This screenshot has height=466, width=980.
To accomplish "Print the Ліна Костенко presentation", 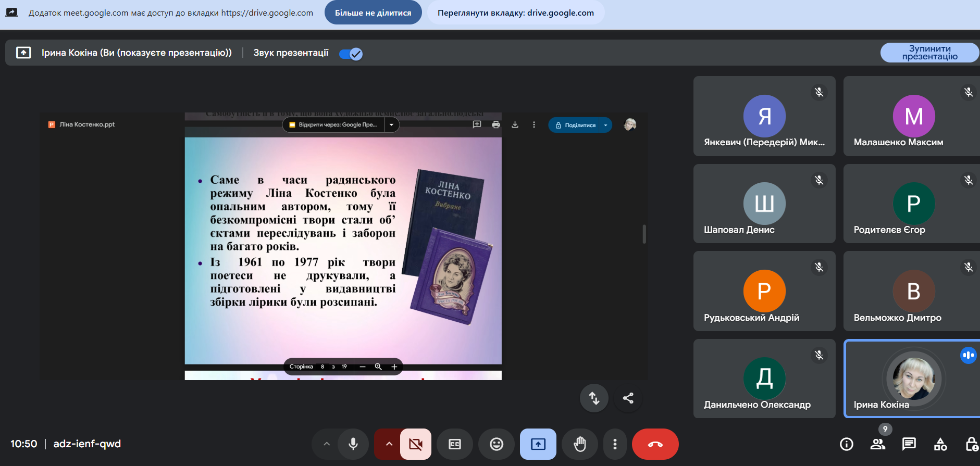I will [x=495, y=125].
